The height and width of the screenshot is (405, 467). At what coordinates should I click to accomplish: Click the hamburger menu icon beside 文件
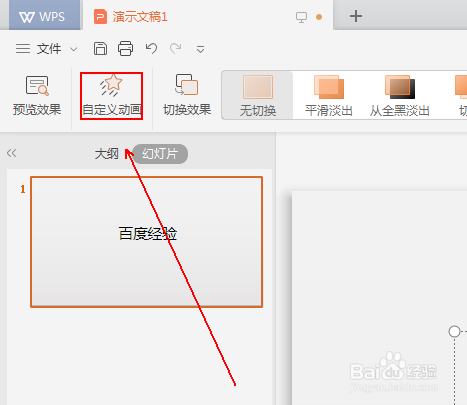click(23, 49)
